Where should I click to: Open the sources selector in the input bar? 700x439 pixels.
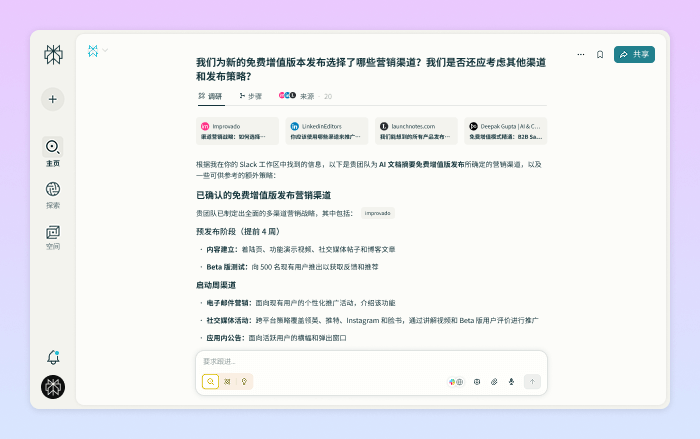[456, 381]
